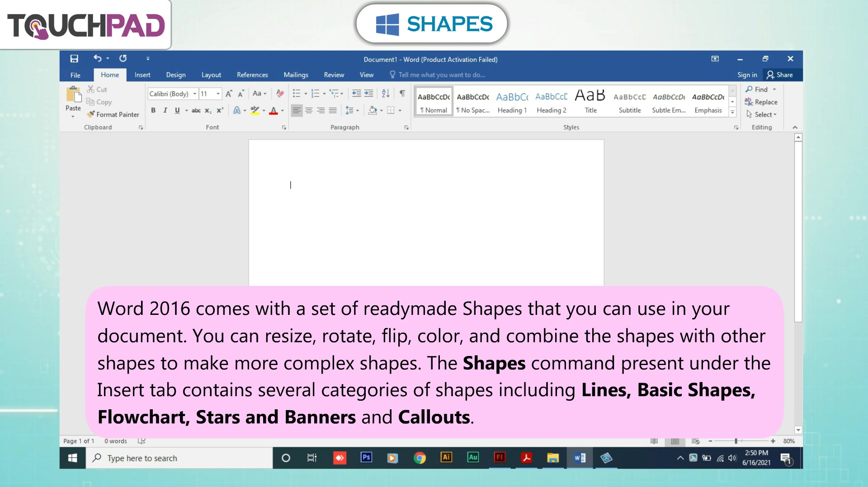The image size is (868, 487).
Task: Open Adobe Illustrator from the taskbar
Action: [x=446, y=458]
